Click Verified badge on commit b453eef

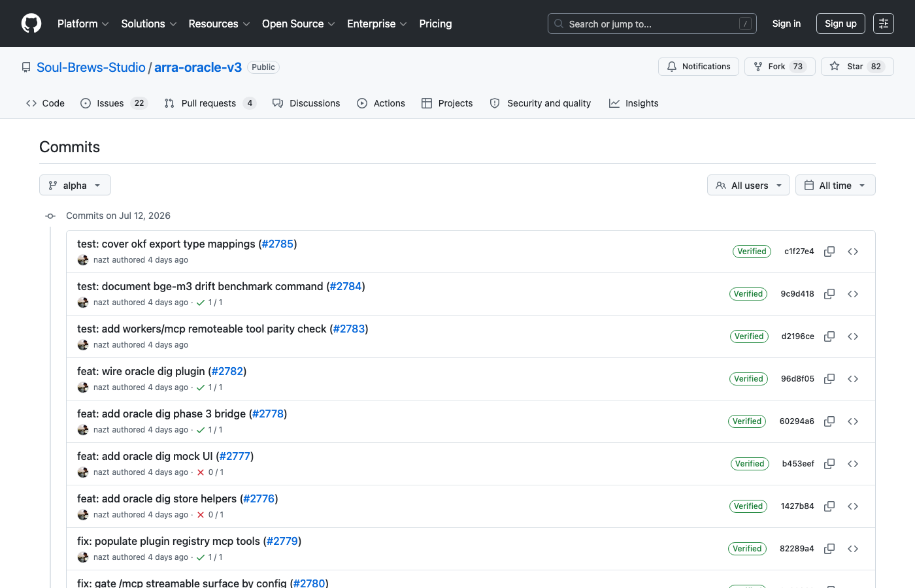point(750,464)
